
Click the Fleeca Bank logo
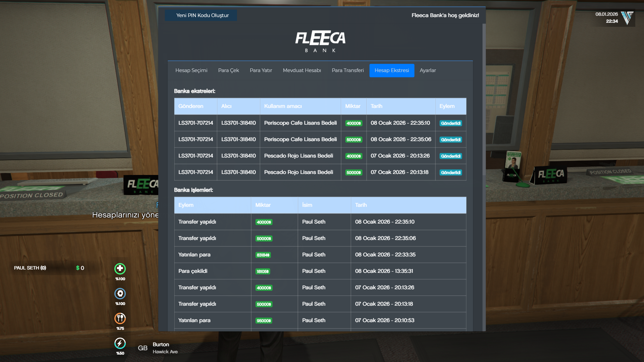point(320,42)
